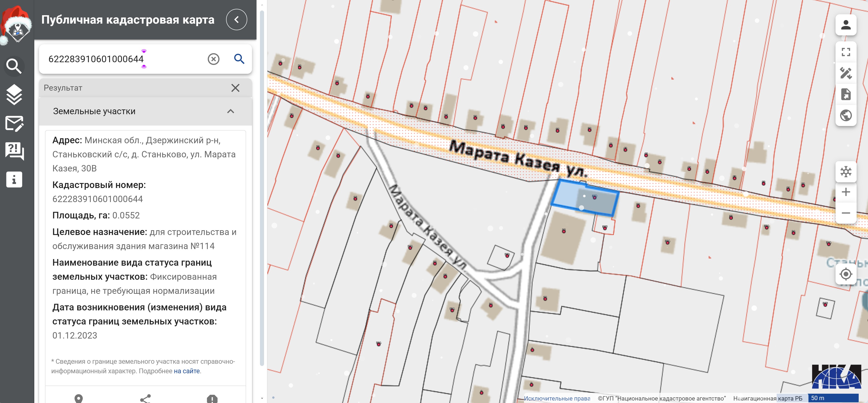Open the feedback mail form icon
868x403 pixels.
tap(14, 124)
